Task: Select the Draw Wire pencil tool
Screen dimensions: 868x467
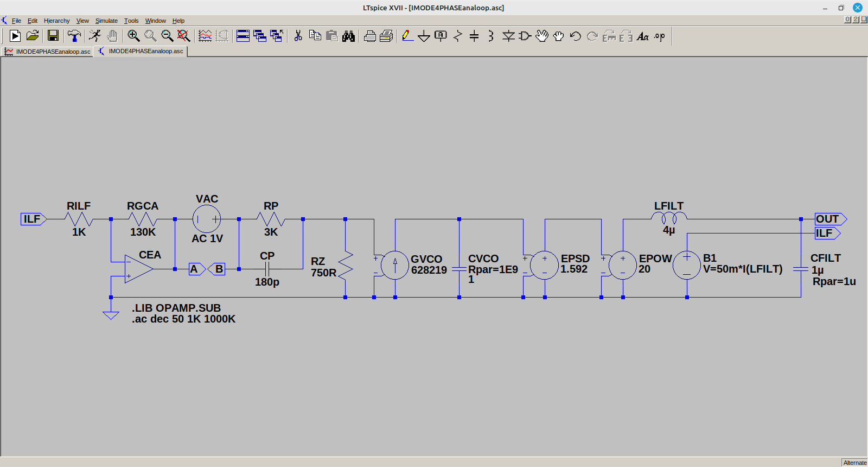Action: click(x=407, y=36)
